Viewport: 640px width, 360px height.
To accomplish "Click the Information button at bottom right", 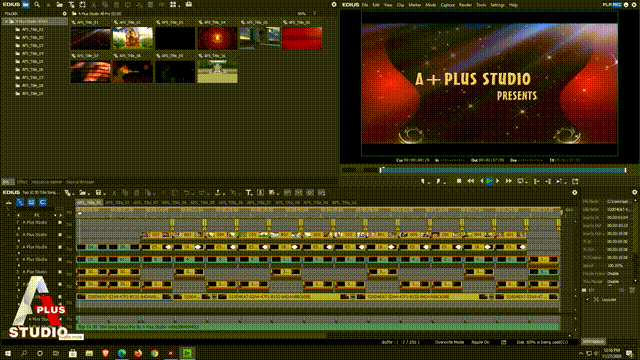I will pyautogui.click(x=593, y=342).
